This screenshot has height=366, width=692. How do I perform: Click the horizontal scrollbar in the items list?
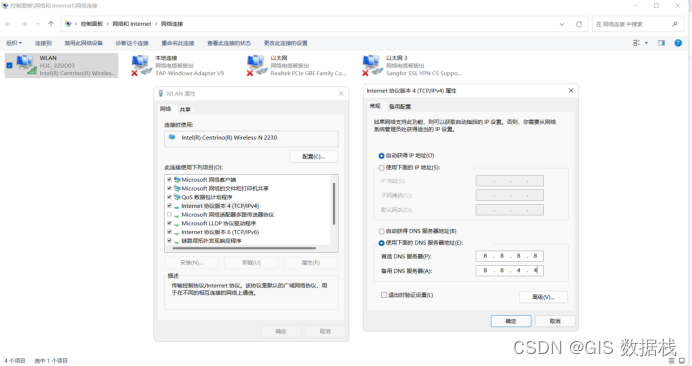(244, 248)
